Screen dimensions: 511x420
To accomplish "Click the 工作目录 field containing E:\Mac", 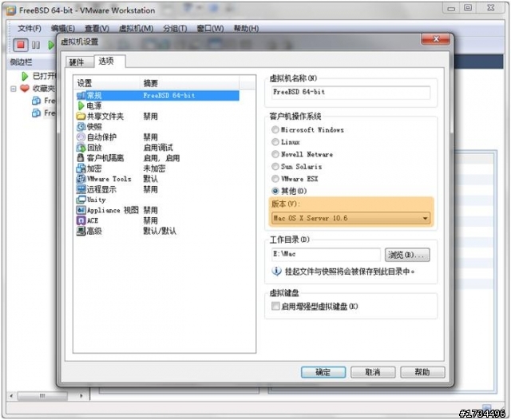I will [x=326, y=254].
